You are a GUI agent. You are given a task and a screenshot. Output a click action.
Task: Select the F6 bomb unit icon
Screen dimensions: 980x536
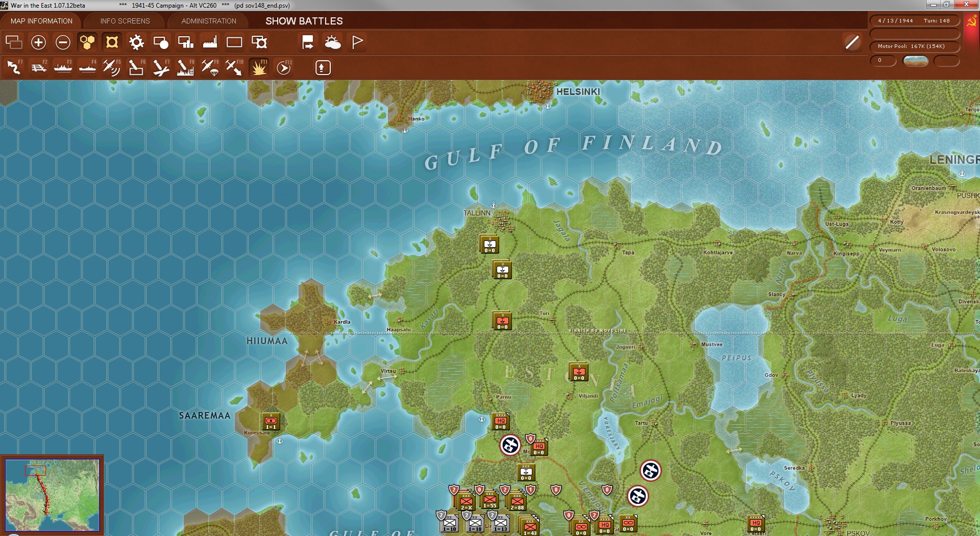tap(136, 67)
